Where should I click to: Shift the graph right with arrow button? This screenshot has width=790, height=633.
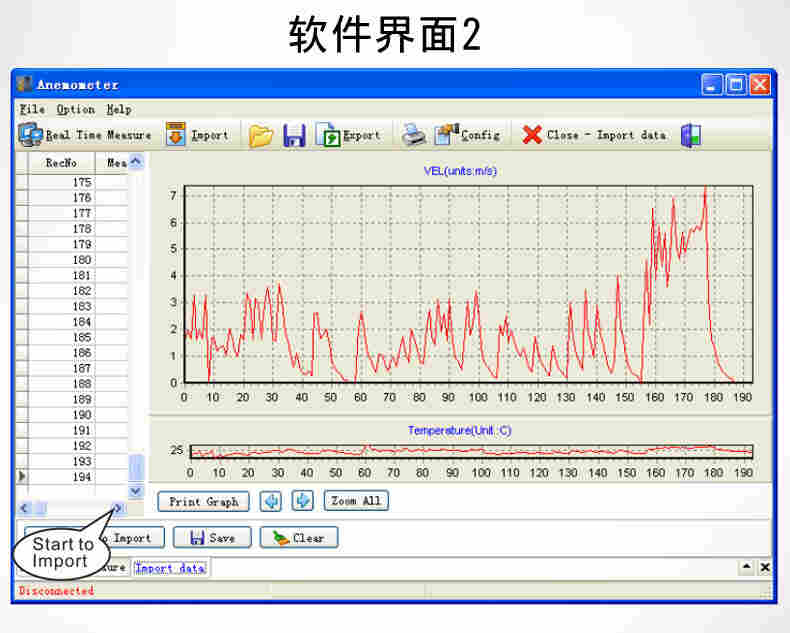click(304, 501)
